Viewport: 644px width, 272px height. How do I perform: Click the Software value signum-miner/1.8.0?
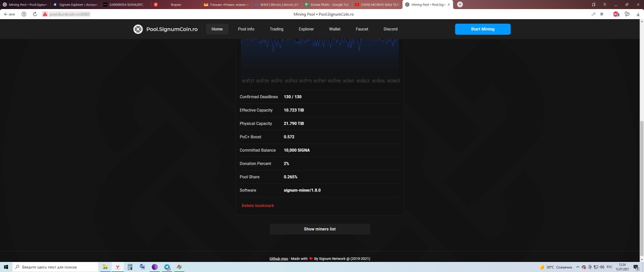(302, 190)
